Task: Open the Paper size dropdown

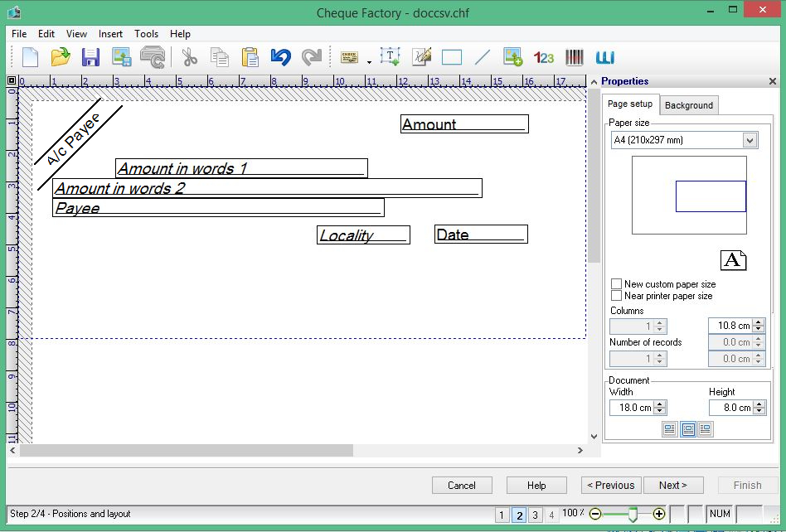Action: 750,140
